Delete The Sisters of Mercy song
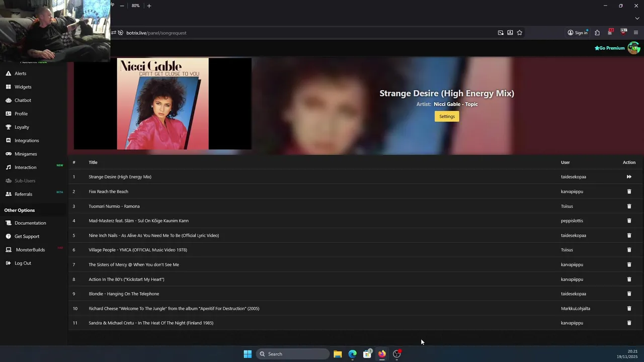Viewport: 644px width, 362px height. [629, 264]
